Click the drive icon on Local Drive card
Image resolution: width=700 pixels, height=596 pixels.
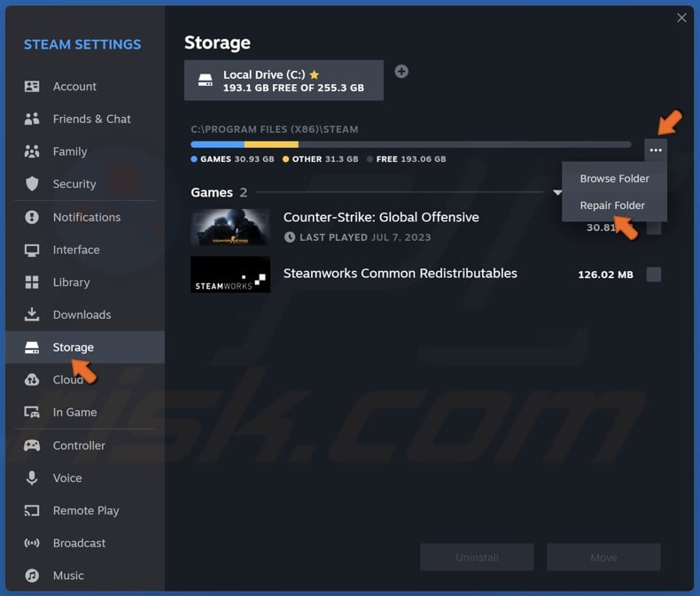click(206, 81)
